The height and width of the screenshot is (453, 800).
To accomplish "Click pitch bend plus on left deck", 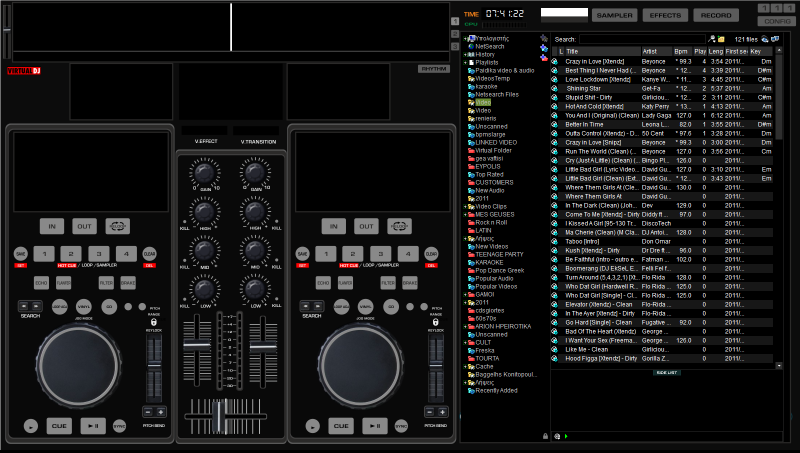I will 160,412.
